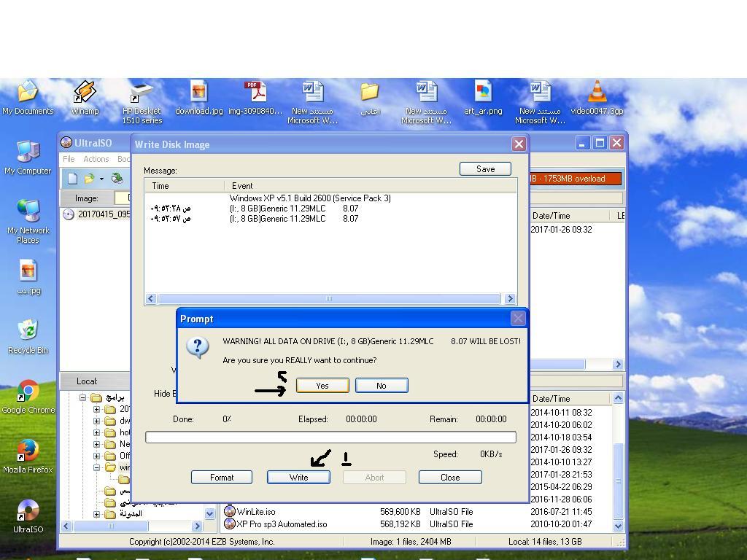
Task: Collapse the برامج folder in the Local tree
Action: pos(83,397)
